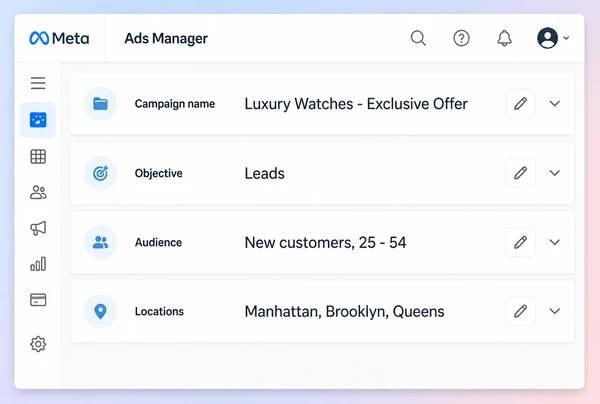Click the Meta logo
The width and height of the screenshot is (600, 404).
click(x=59, y=38)
